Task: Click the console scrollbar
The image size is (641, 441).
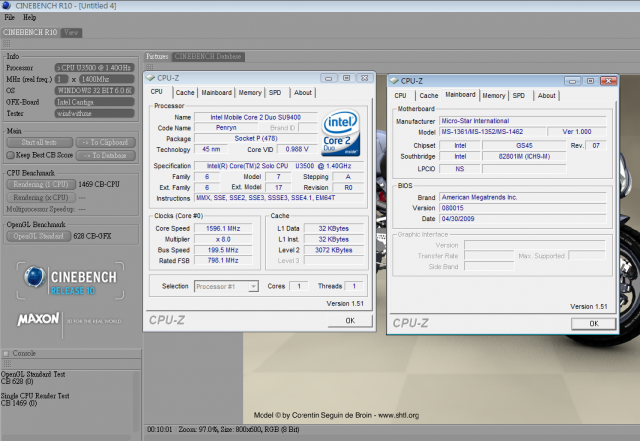Action: (137, 401)
